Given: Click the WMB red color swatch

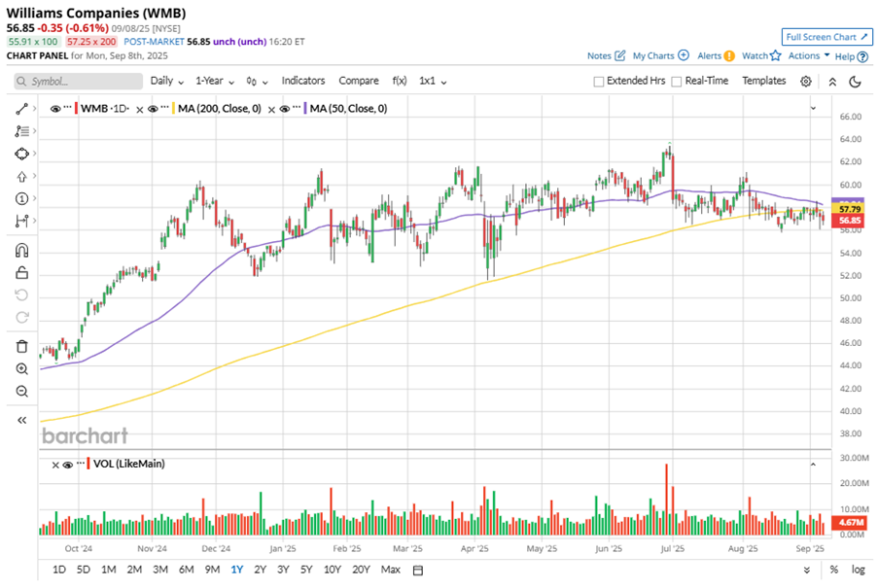Looking at the screenshot, I should click(76, 109).
